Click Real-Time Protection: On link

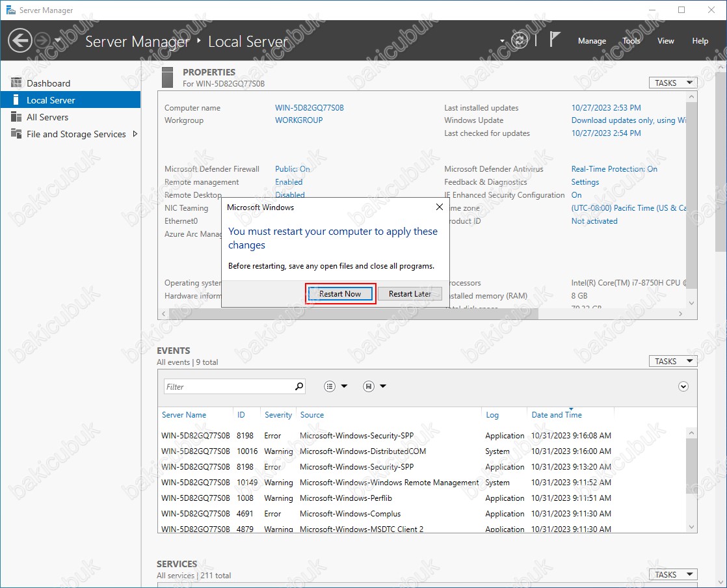pos(614,169)
